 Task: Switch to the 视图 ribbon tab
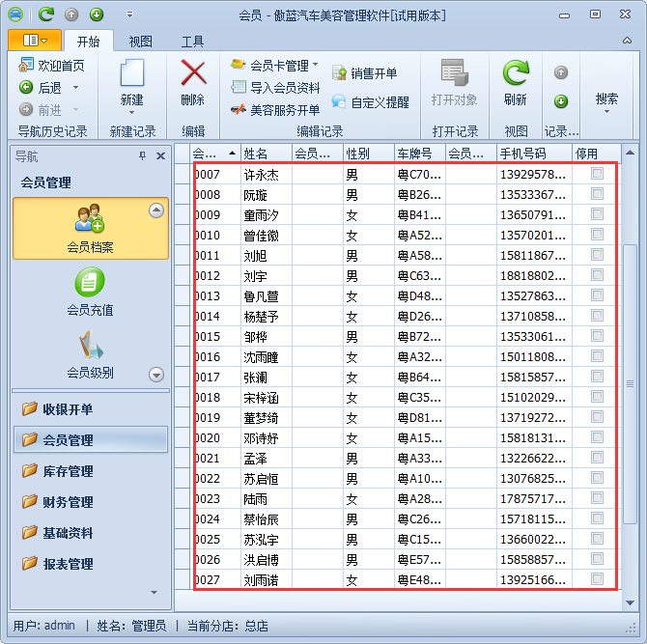click(x=141, y=42)
